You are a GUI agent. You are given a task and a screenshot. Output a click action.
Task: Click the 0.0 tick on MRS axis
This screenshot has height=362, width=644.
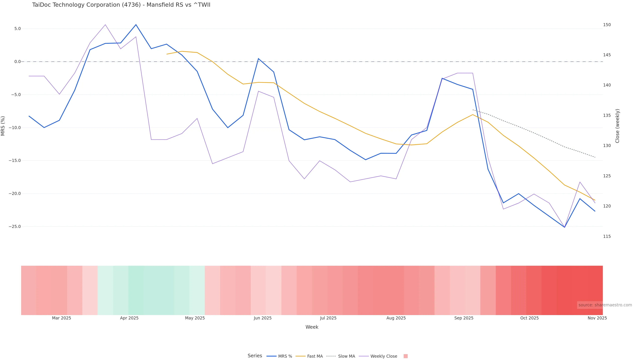(x=17, y=62)
